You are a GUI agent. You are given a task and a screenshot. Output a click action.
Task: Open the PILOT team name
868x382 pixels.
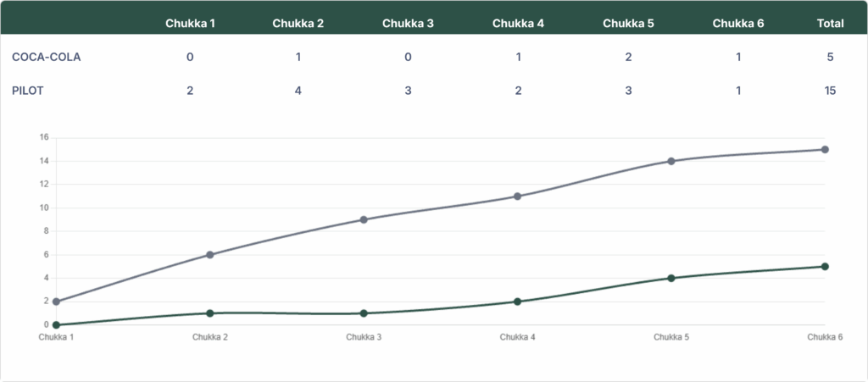tap(28, 91)
